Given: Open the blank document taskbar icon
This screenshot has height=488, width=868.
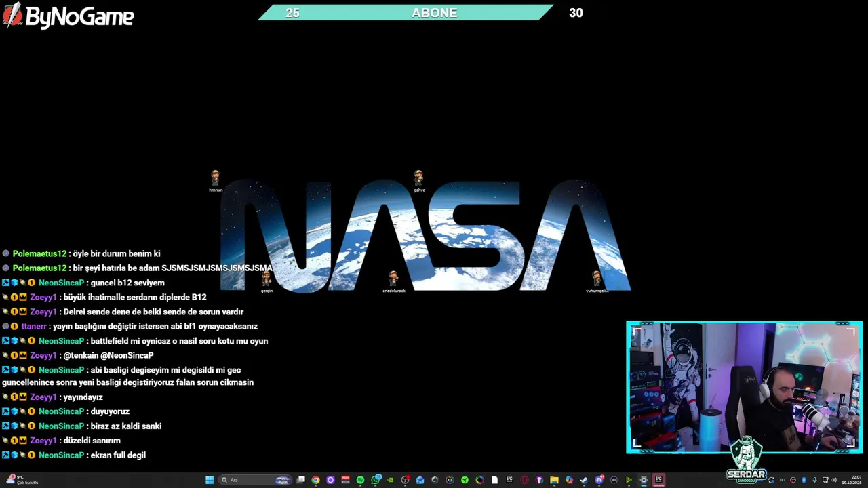Looking at the screenshot, I should 494,480.
